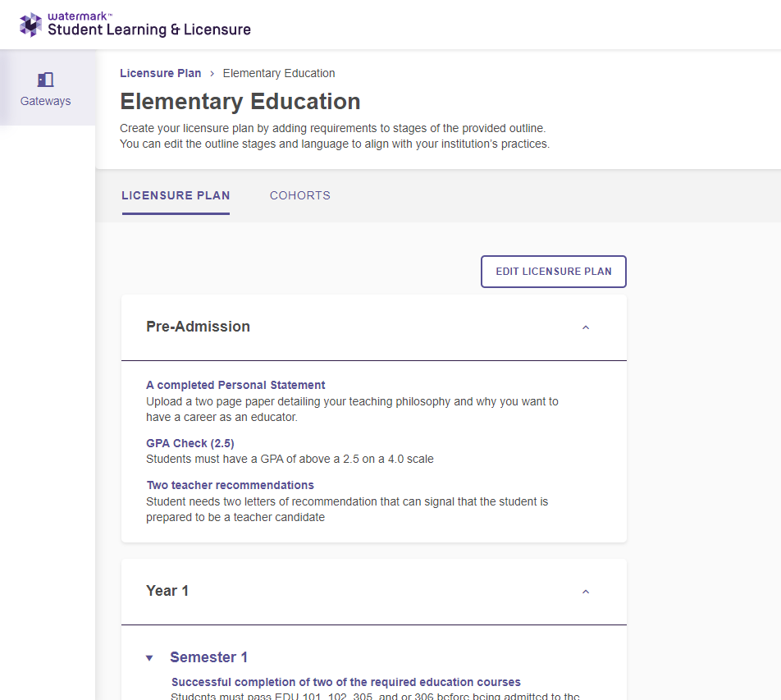Click 'Create your licensure plan' instruction text
781x700 pixels.
pyautogui.click(x=335, y=136)
